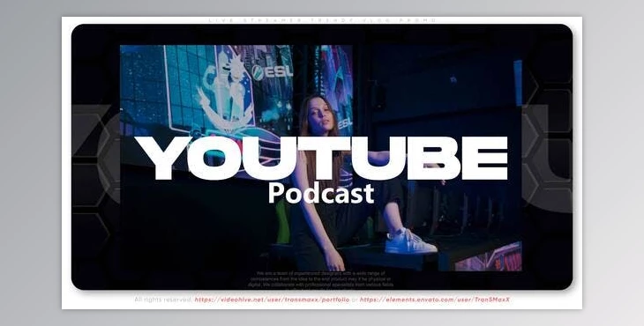Screen dimensions: 644x326
Task: Click the large YOUTUBE title text
Action: [x=321, y=159]
